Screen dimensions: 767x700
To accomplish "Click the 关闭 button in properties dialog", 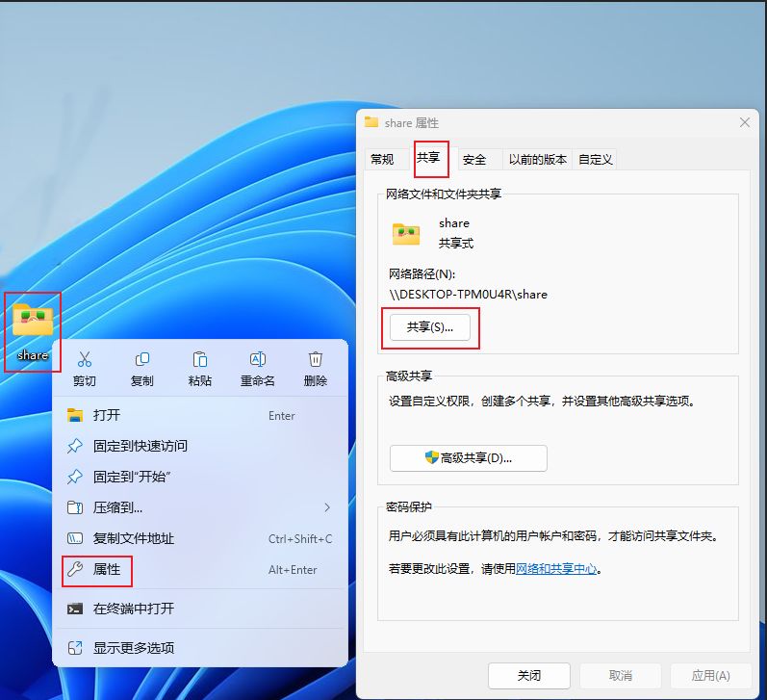I will coord(528,675).
